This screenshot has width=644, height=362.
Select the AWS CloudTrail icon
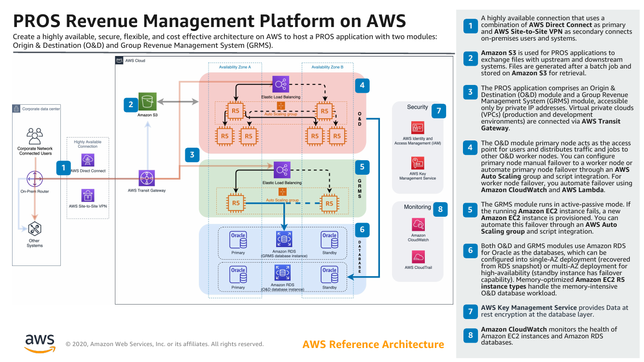pyautogui.click(x=418, y=256)
